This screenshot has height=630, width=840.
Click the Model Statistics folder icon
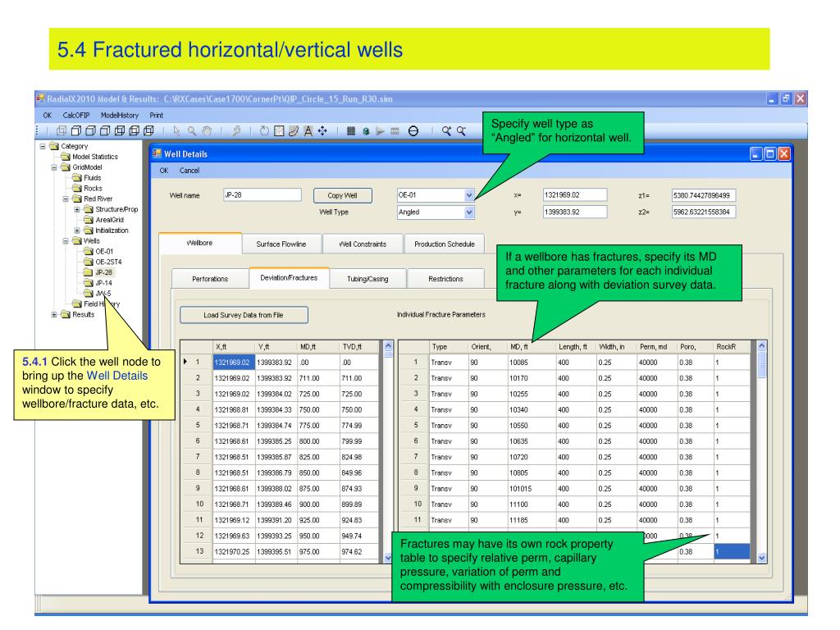coord(66,157)
